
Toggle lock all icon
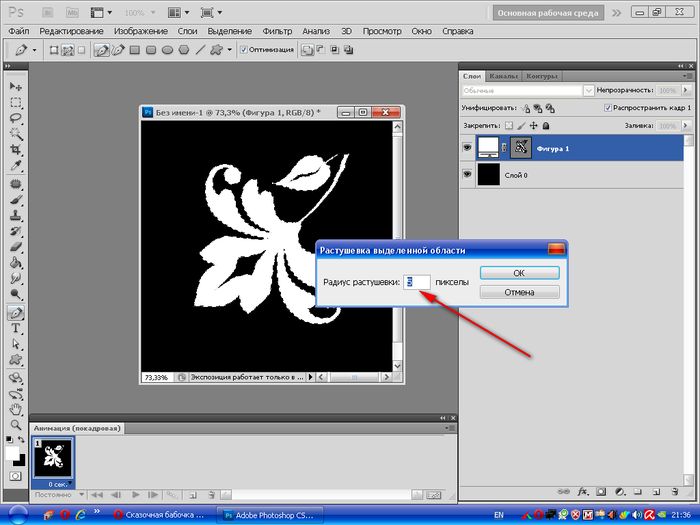[546, 126]
